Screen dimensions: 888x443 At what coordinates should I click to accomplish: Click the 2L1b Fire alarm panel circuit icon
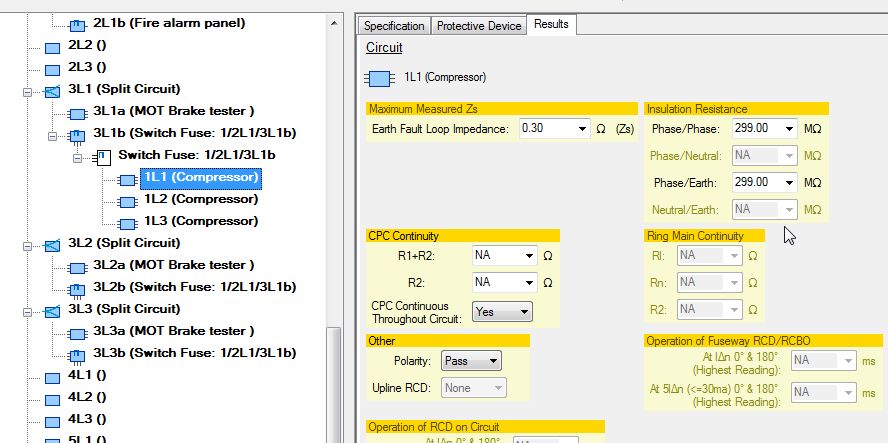[77, 25]
